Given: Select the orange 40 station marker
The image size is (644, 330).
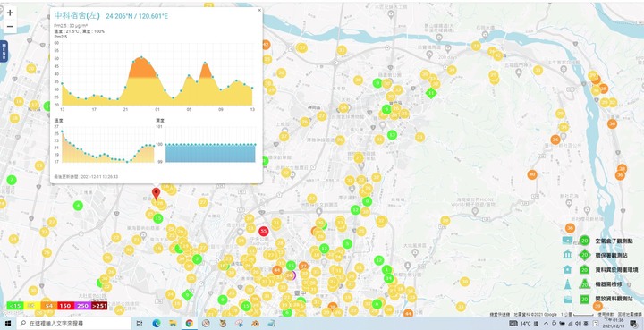Looking at the screenshot, I should [532, 174].
